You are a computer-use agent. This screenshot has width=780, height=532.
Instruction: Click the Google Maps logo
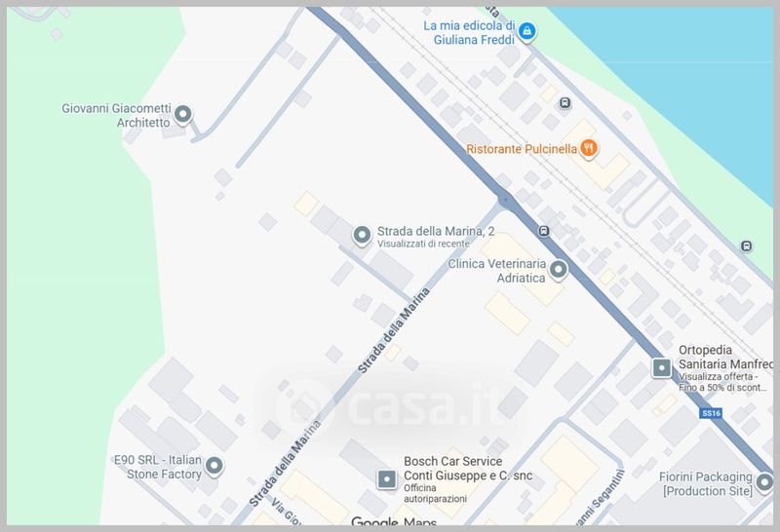[x=394, y=521]
